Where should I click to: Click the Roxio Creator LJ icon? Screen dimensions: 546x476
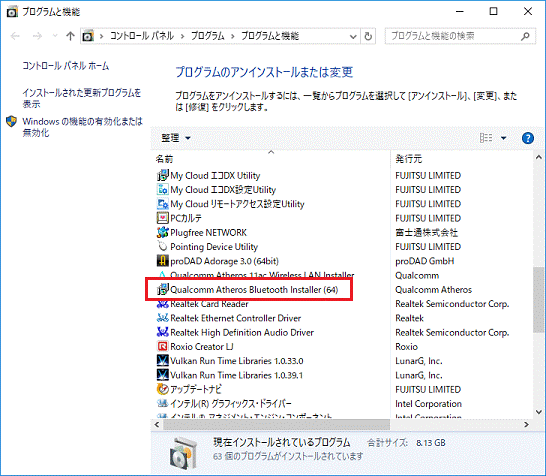tap(163, 346)
